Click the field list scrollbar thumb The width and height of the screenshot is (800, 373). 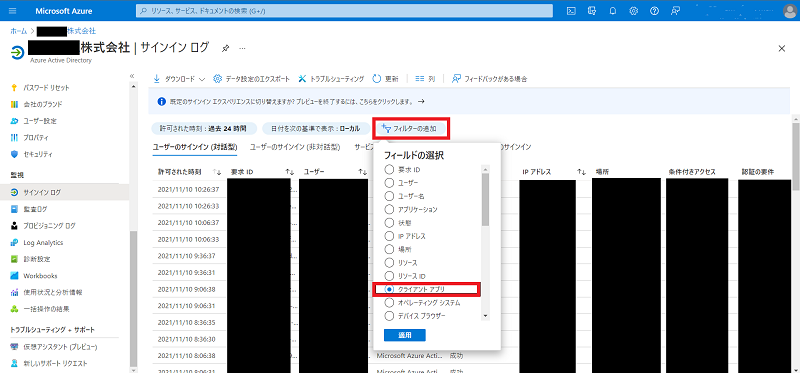tap(485, 199)
